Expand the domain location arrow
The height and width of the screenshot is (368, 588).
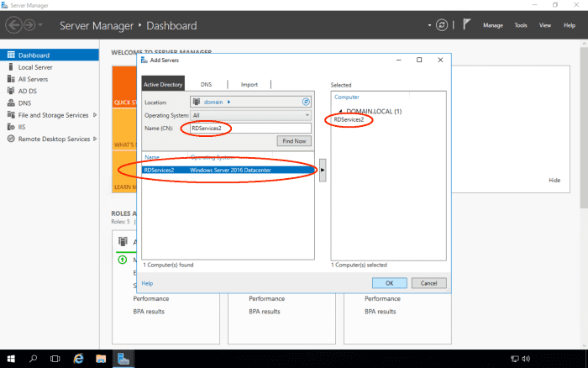click(x=228, y=102)
